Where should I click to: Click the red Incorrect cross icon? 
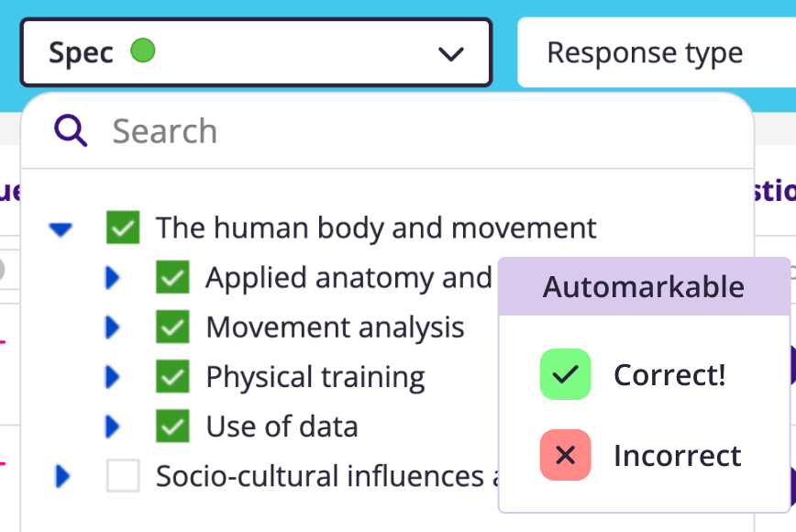[565, 455]
